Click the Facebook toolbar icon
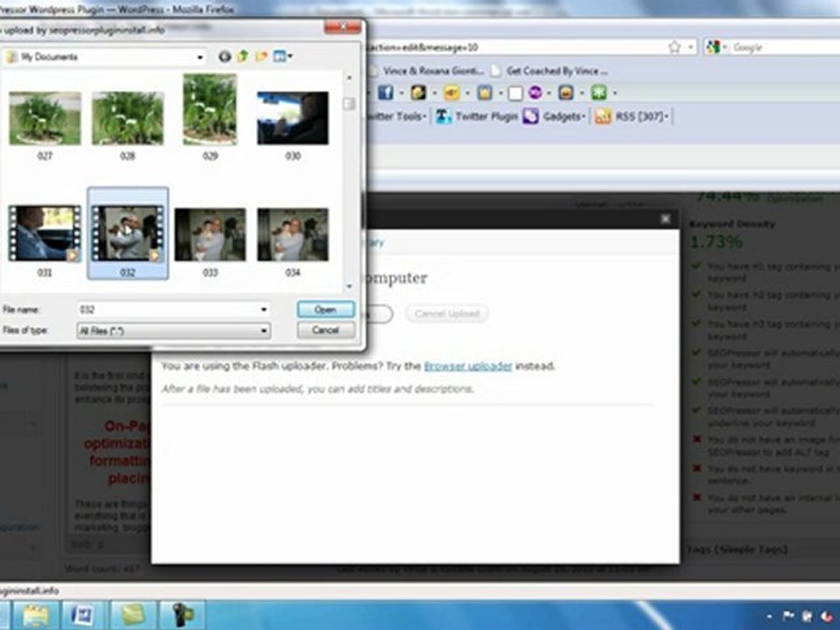 (386, 93)
